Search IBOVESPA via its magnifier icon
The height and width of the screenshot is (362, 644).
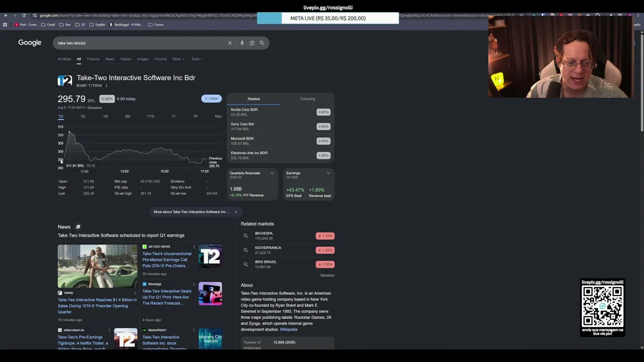coord(246,236)
